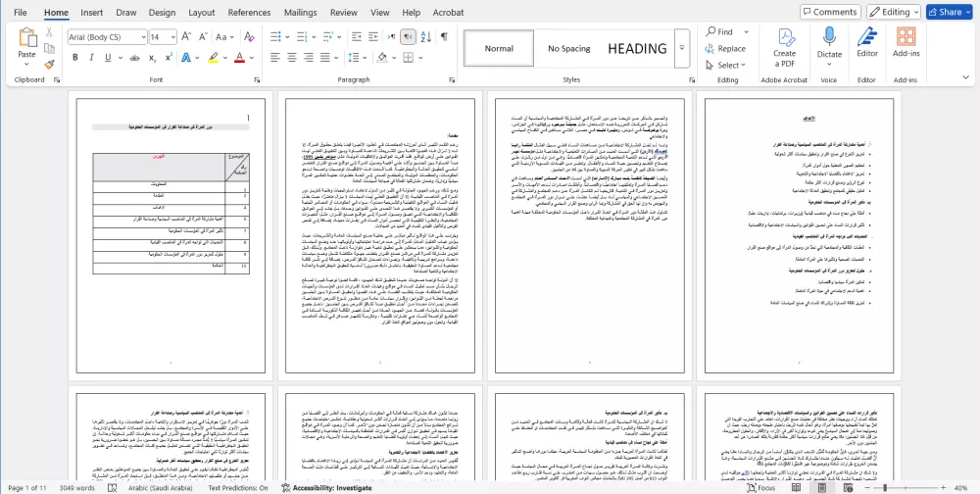Toggle Bold formatting

click(75, 58)
